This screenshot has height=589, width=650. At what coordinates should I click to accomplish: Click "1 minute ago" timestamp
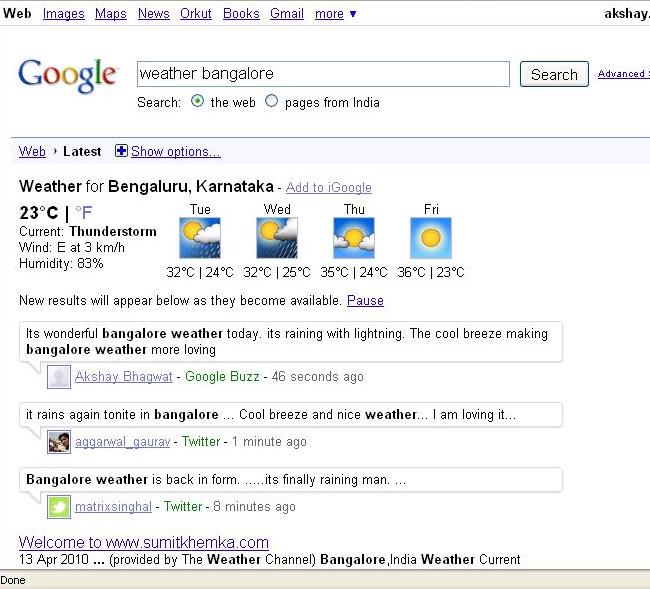(269, 442)
